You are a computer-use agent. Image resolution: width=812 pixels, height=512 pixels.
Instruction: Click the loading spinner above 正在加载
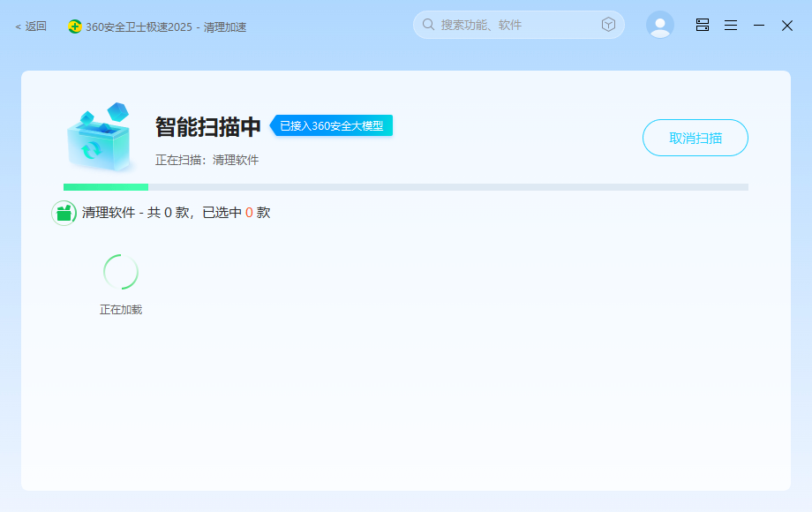121,272
